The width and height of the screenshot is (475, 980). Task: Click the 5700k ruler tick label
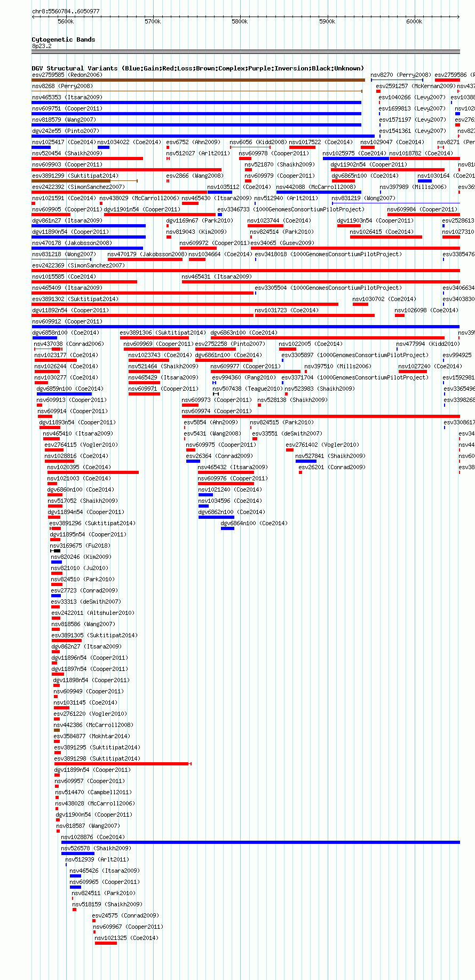pos(153,22)
